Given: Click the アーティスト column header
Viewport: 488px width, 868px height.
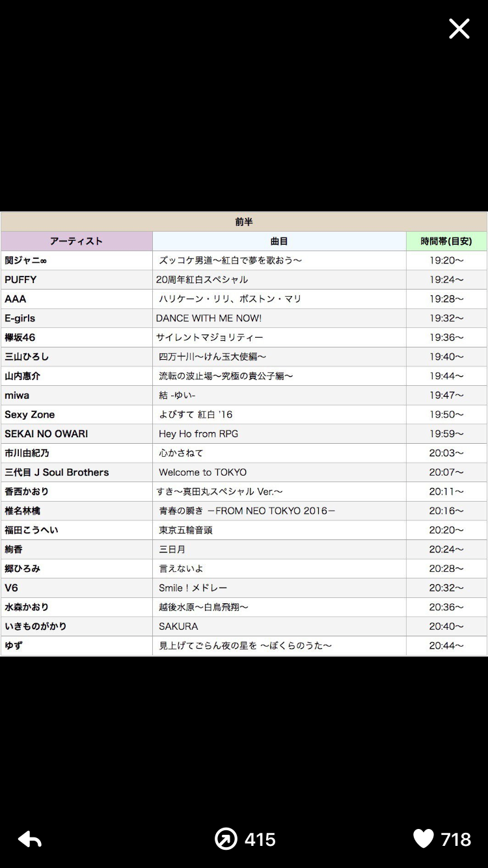Looking at the screenshot, I should coord(77,241).
